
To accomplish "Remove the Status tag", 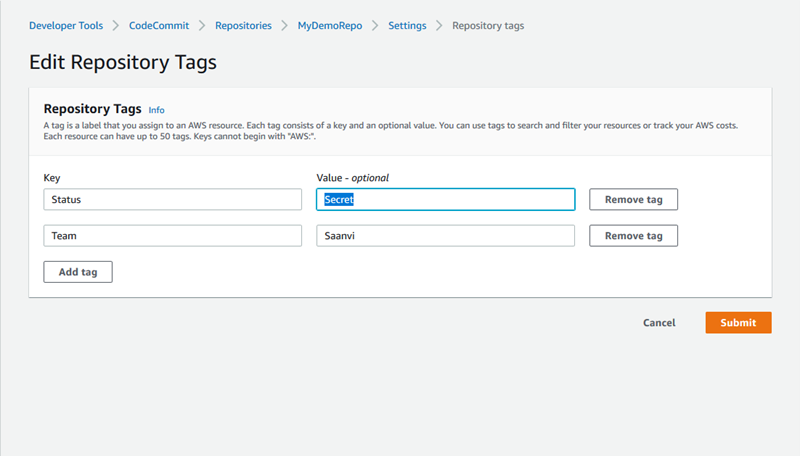I will coord(633,199).
